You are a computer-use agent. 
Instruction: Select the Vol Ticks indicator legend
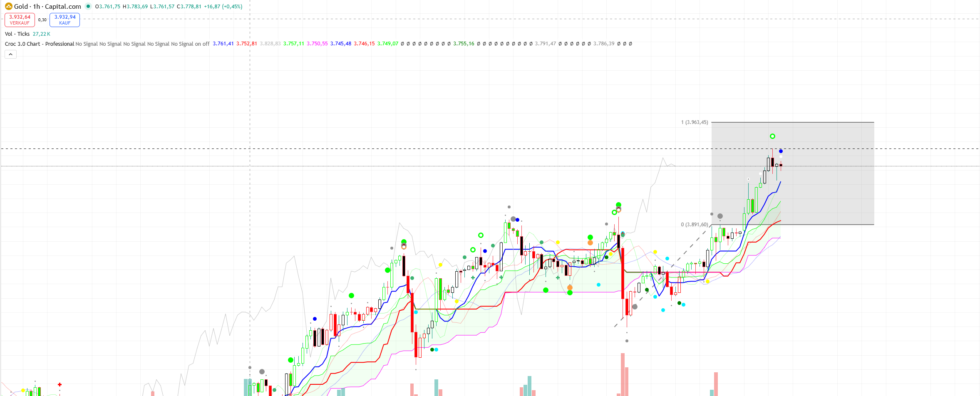coord(17,34)
